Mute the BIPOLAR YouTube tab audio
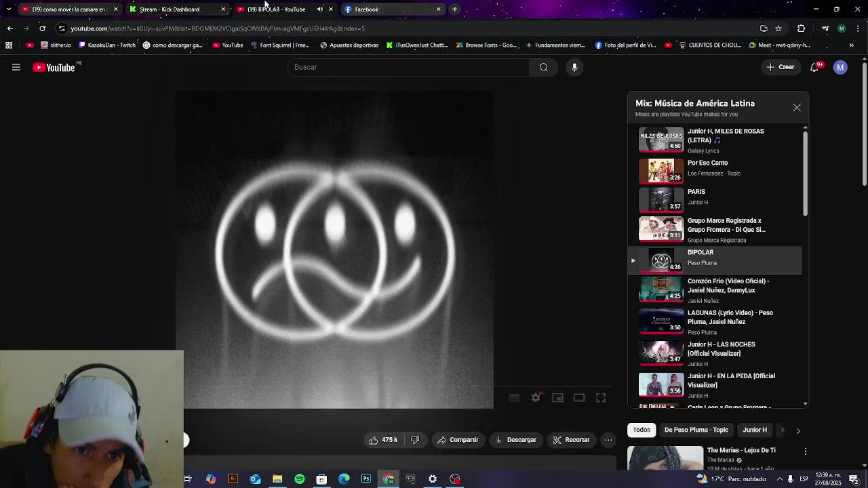 (320, 9)
